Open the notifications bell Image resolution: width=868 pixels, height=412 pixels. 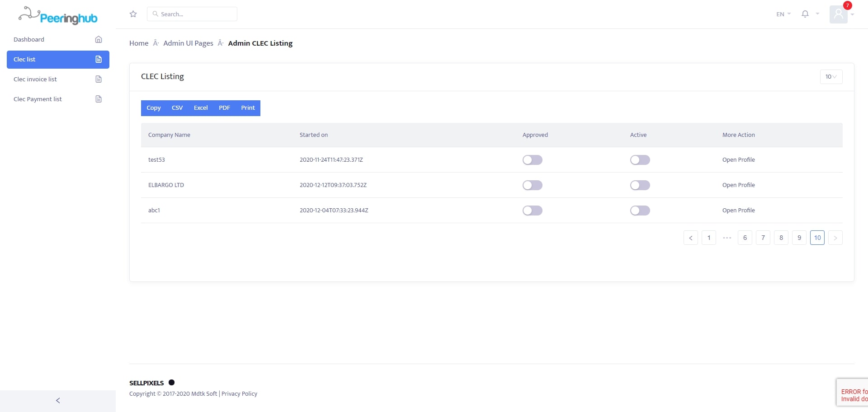(x=805, y=14)
